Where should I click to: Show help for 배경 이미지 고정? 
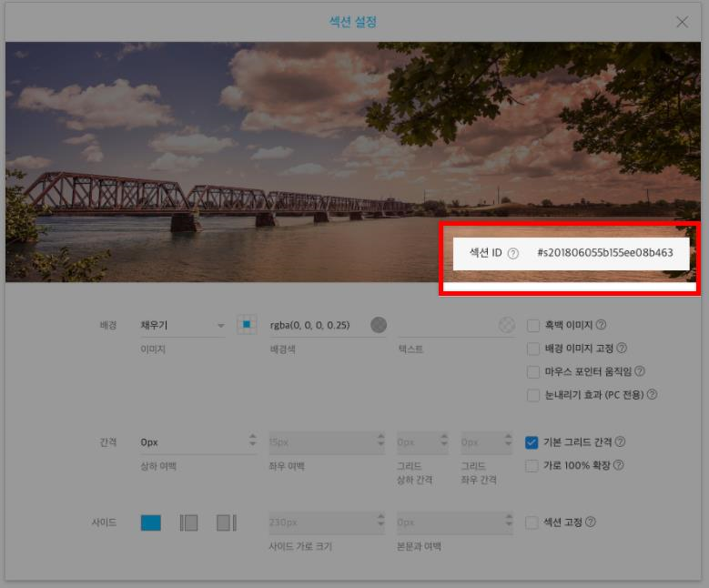tap(622, 348)
